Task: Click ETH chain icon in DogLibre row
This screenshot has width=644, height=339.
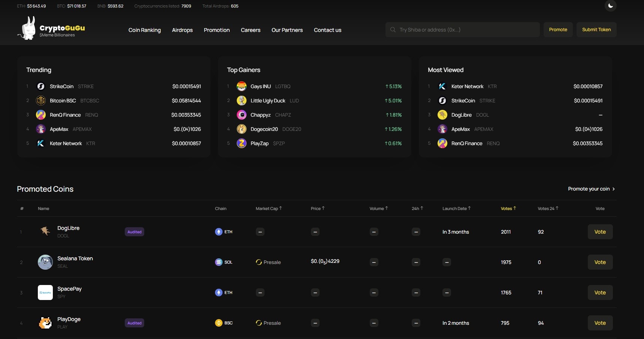Action: coord(219,232)
